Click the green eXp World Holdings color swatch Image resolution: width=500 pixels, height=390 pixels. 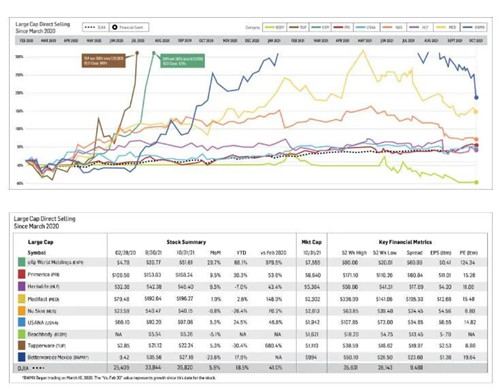pyautogui.click(x=22, y=262)
